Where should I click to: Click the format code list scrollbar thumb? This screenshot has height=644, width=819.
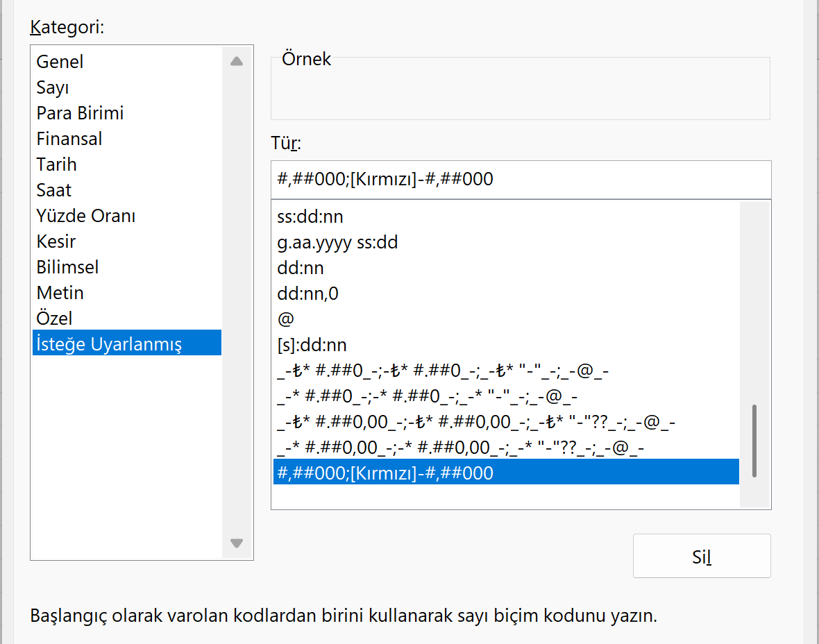pyautogui.click(x=754, y=441)
